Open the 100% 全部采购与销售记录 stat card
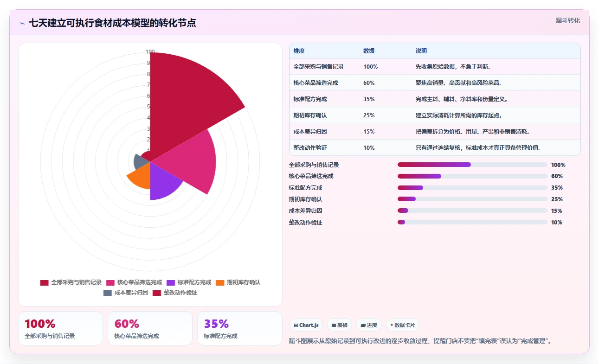The height and width of the screenshot is (364, 599). click(x=60, y=328)
